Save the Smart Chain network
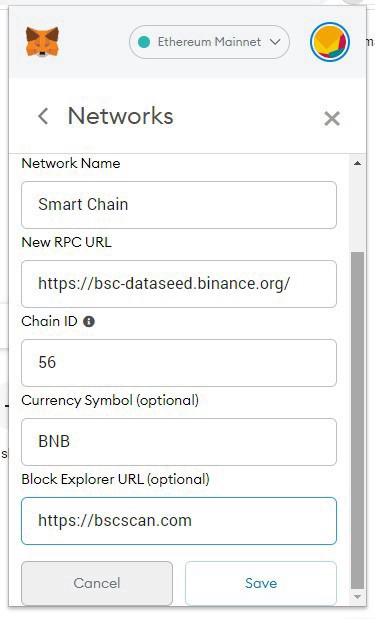Viewport: 375px width, 619px height. click(261, 583)
